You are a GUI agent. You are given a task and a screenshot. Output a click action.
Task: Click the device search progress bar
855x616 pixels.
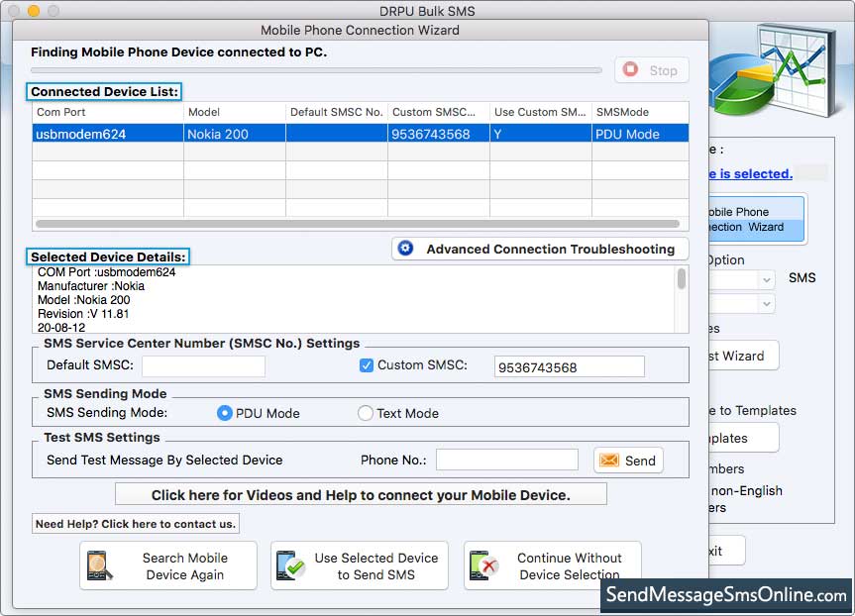(x=316, y=70)
